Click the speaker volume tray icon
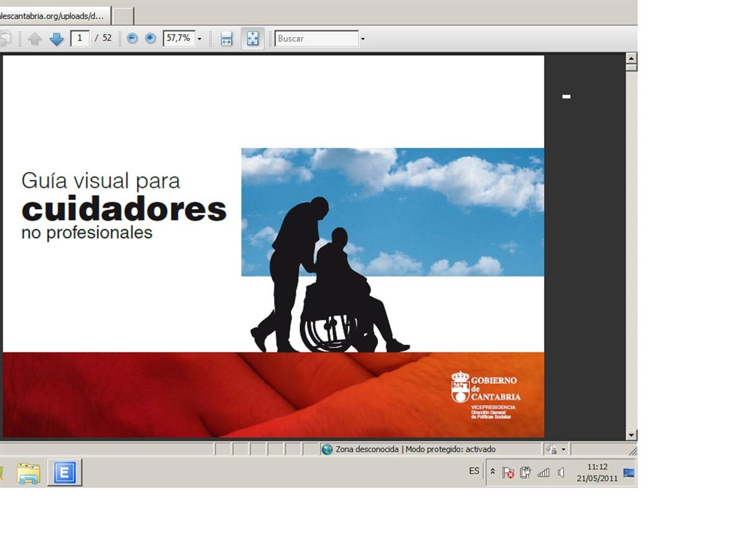 coord(561,473)
